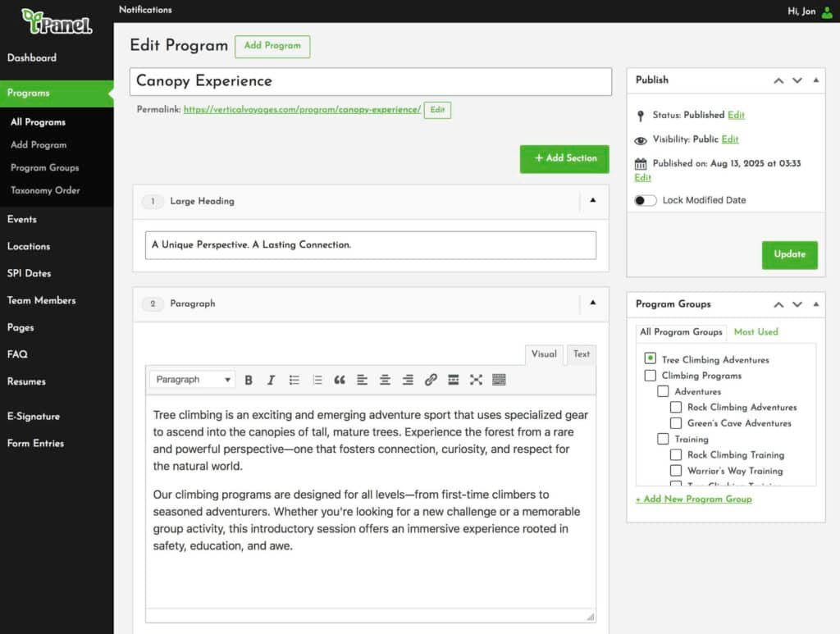The image size is (840, 634).
Task: Open Notifications in the top bar
Action: [x=145, y=10]
